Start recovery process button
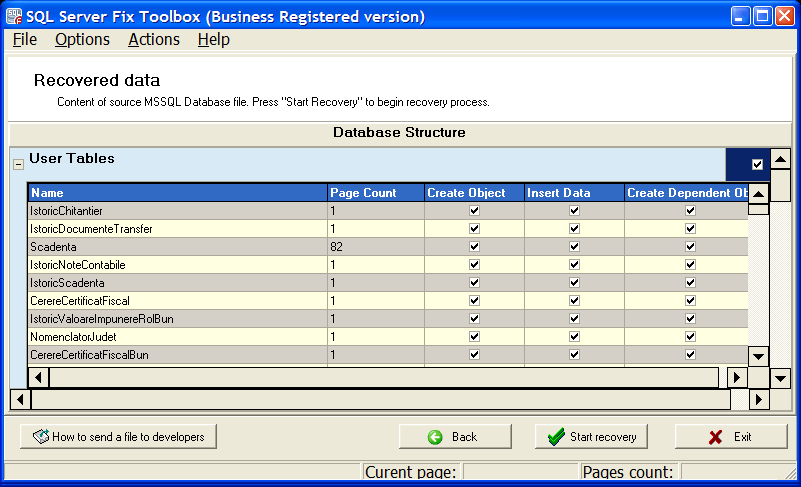 (591, 436)
